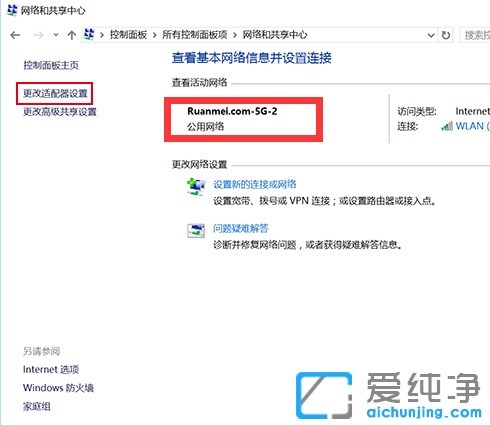Expand chevron after 所有控制面板项
Screen dimensions: 490x425
tap(235, 35)
